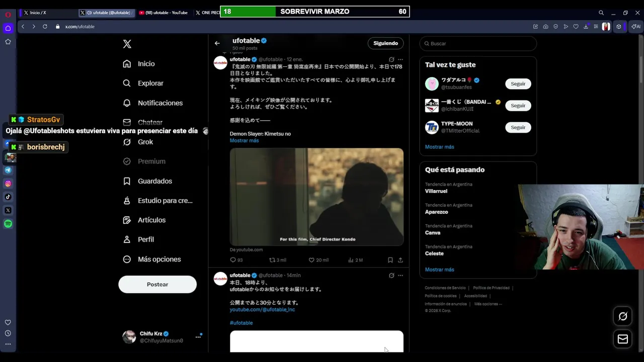The height and width of the screenshot is (362, 644).
Task: Open the ad blocker shield icon
Action: pyautogui.click(x=555, y=26)
